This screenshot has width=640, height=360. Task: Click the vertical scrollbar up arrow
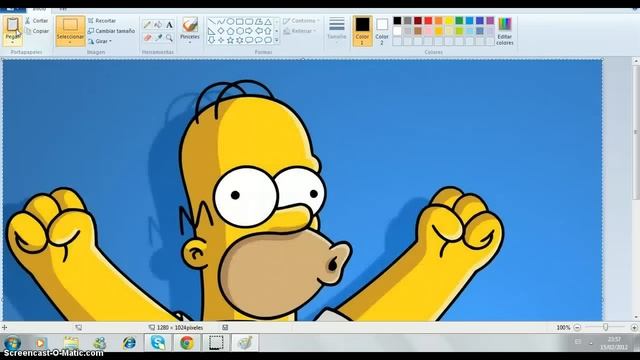click(x=636, y=61)
